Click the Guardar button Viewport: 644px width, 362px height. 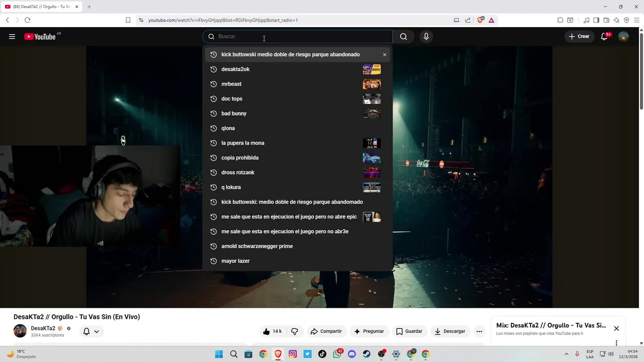pos(409,331)
